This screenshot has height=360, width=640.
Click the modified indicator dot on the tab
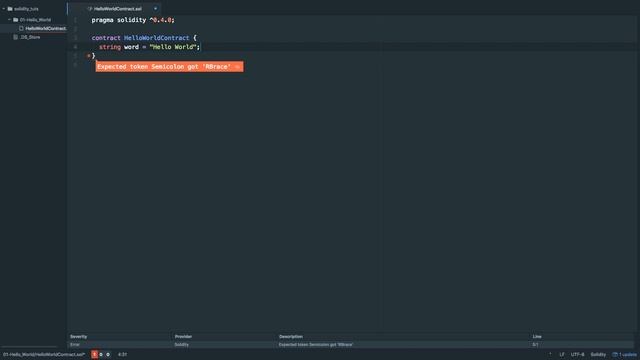pos(155,9)
